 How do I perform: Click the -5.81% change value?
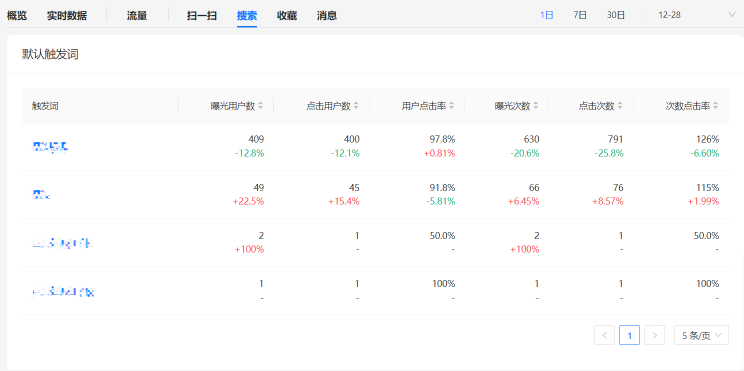click(441, 201)
